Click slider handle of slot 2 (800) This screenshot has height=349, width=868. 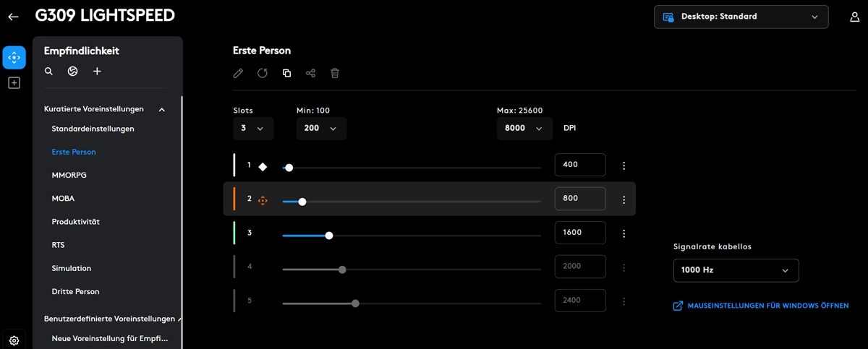click(302, 202)
